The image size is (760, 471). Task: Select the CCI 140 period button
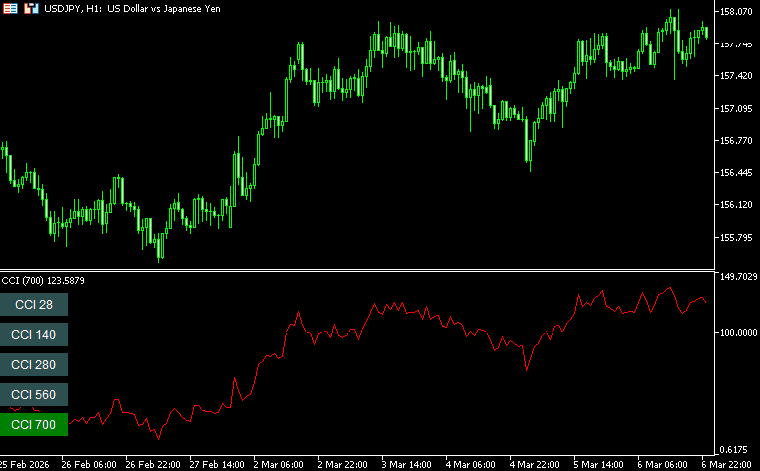click(x=34, y=334)
